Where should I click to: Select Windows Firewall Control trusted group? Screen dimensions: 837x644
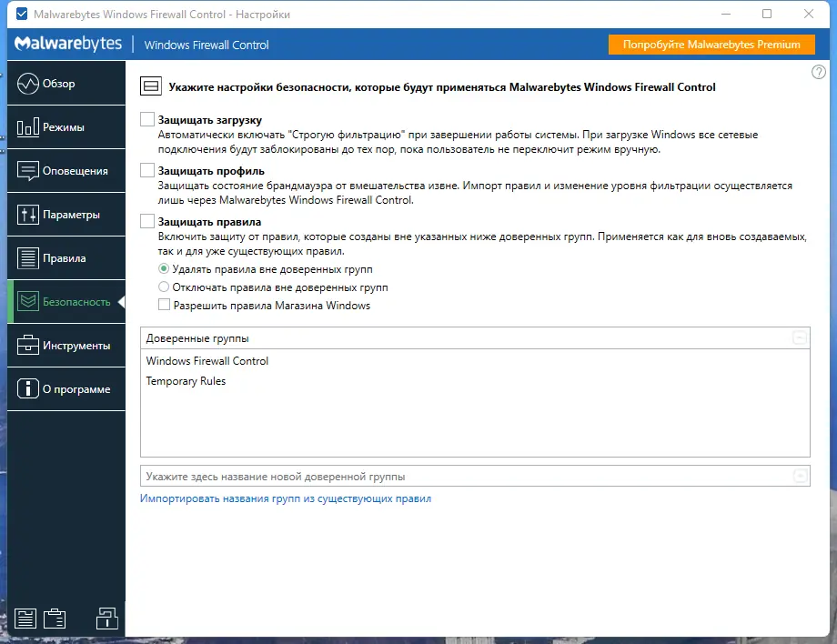pyautogui.click(x=475, y=361)
